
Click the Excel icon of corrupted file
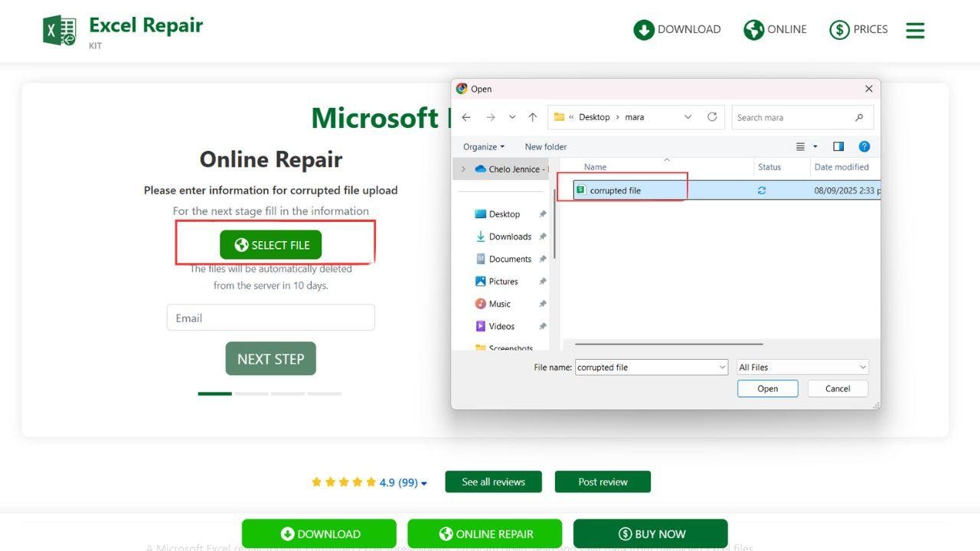pyautogui.click(x=580, y=191)
